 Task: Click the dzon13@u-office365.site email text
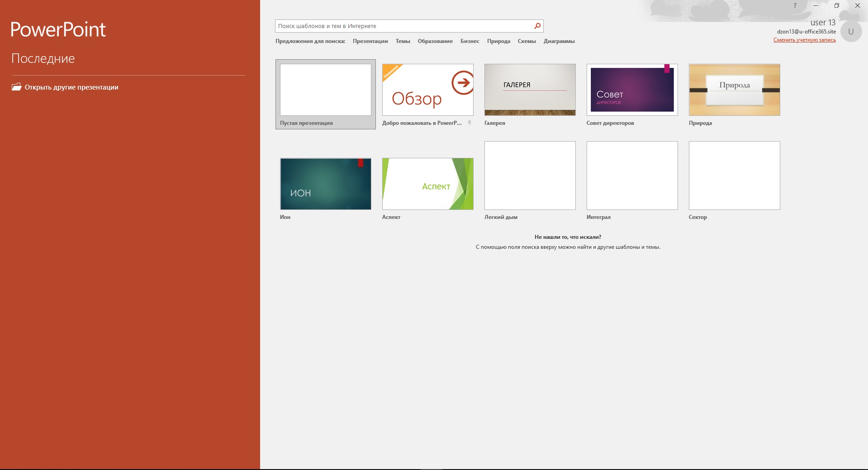click(806, 32)
